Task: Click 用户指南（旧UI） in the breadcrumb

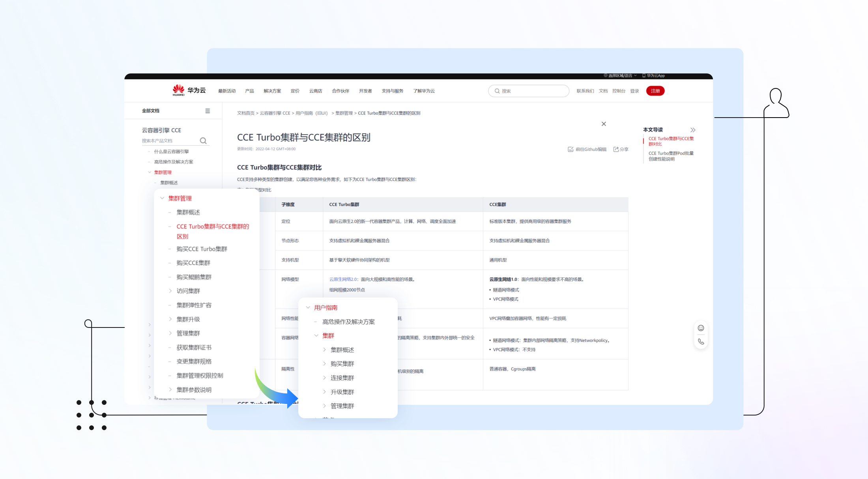Action: tap(312, 113)
